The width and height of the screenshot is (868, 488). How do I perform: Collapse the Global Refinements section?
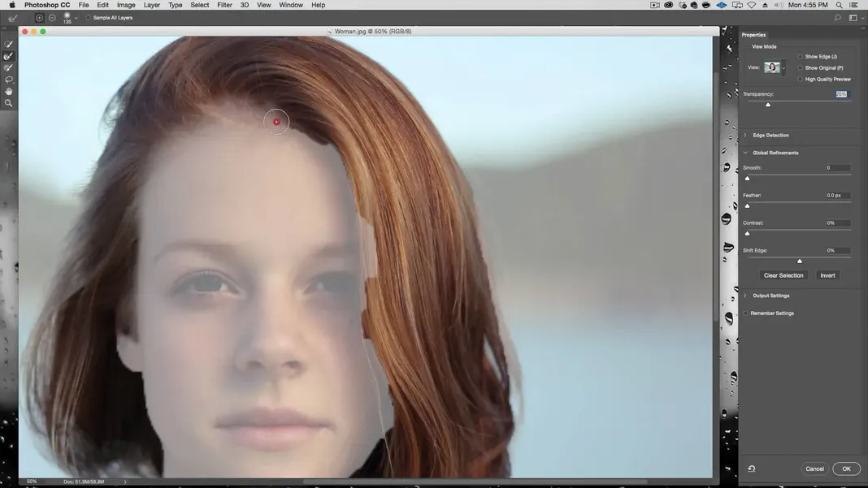click(x=745, y=153)
